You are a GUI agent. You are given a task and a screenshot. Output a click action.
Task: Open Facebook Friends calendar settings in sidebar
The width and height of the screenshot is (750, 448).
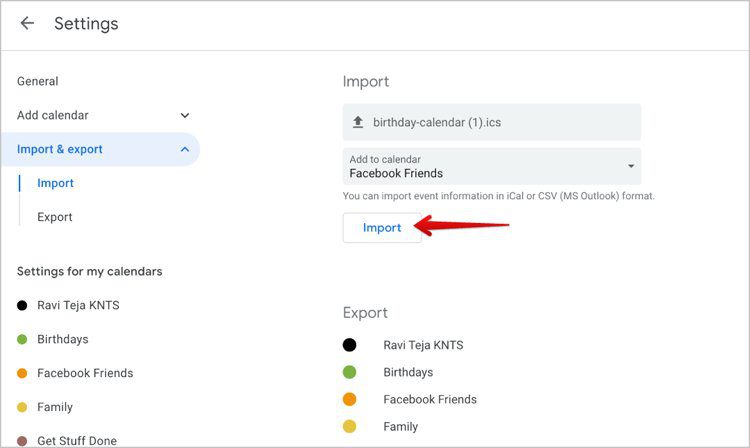click(85, 373)
